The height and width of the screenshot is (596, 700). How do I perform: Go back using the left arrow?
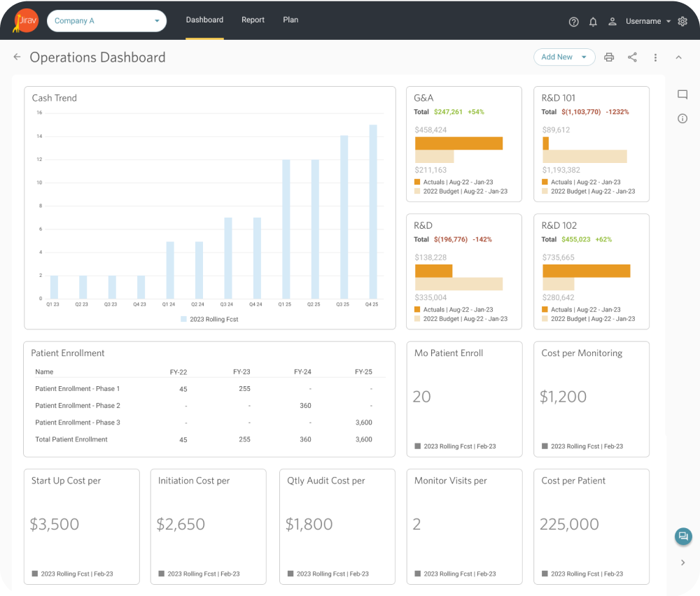point(17,57)
